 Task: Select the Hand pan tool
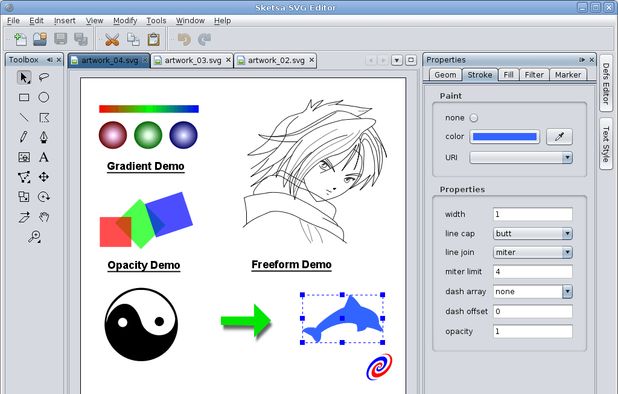(x=44, y=217)
